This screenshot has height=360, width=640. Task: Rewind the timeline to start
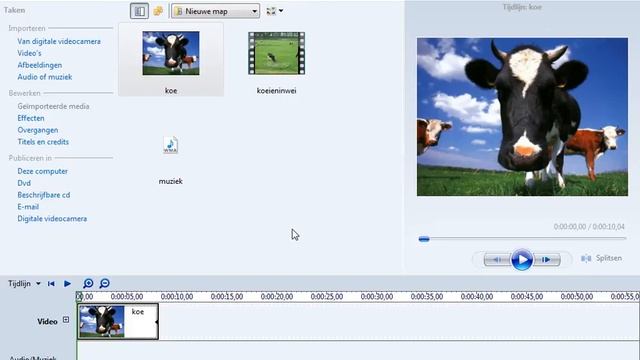(51, 283)
